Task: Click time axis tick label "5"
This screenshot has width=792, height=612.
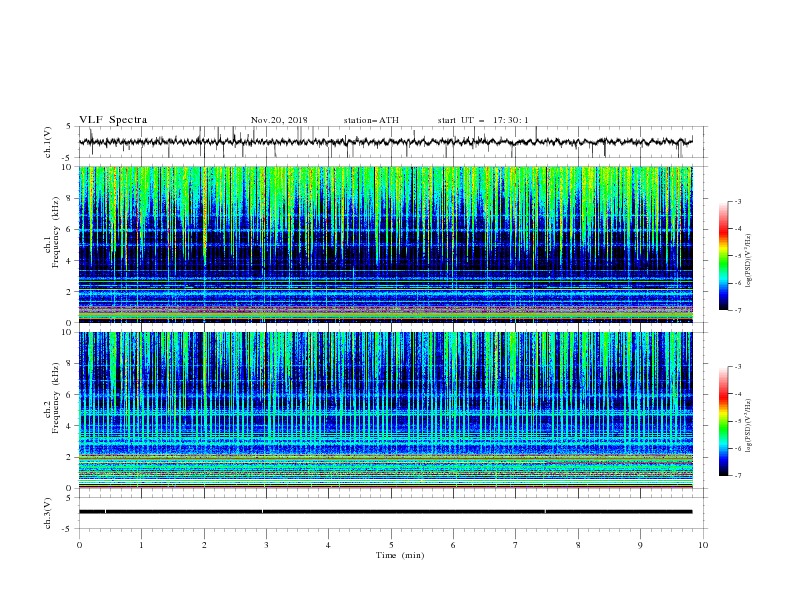Action: click(391, 545)
